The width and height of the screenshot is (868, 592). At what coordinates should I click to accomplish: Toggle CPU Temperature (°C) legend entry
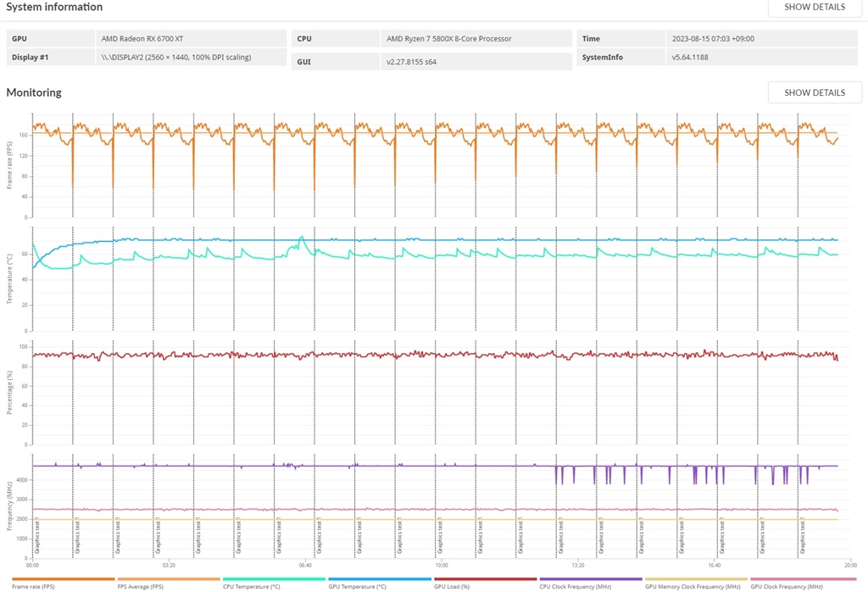(251, 586)
